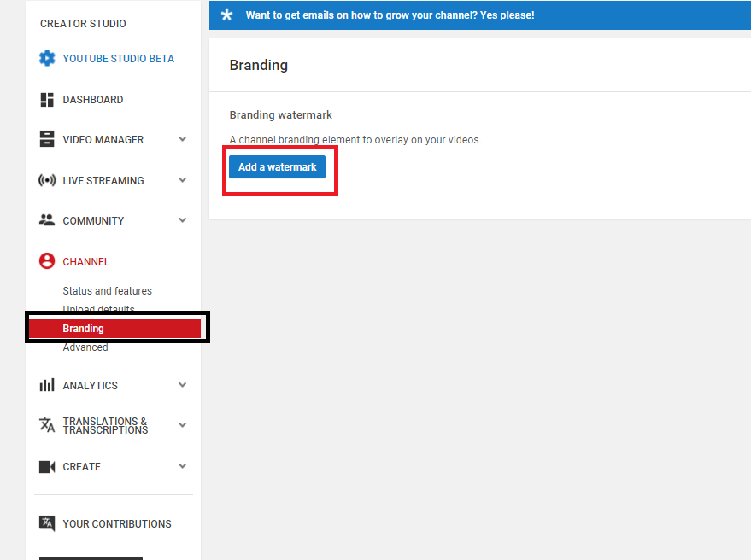This screenshot has width=751, height=560.
Task: Click Branding watermark subheading
Action: coord(281,115)
